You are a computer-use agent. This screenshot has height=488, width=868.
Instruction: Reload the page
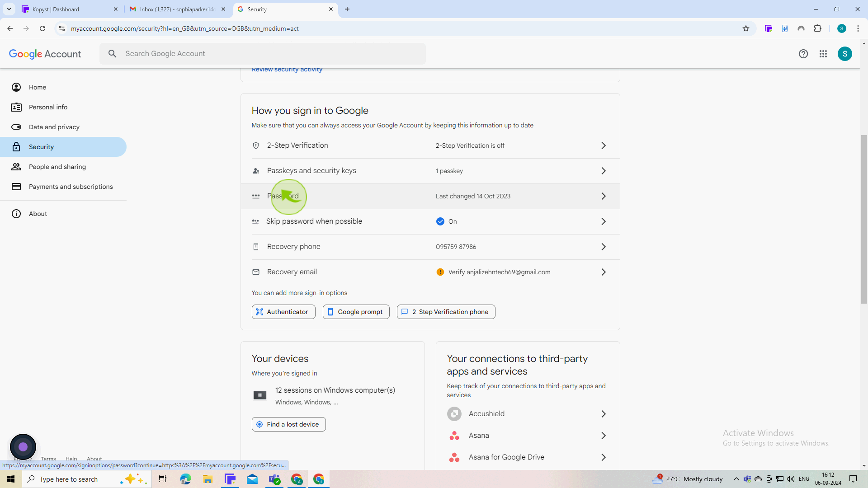tap(42, 28)
